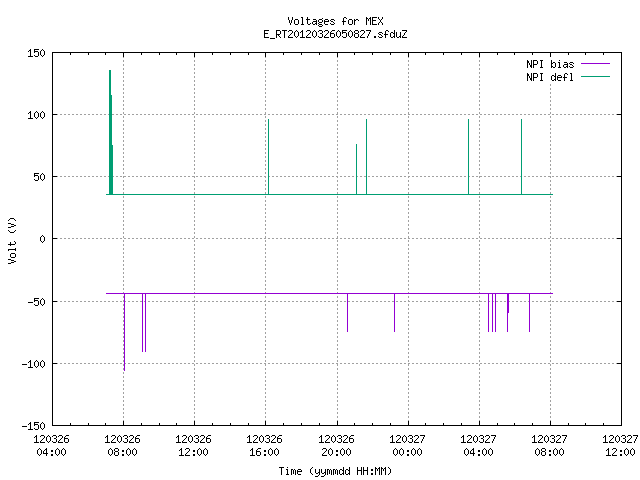Click the '120326 12:00' x-axis tick label

pyautogui.click(x=193, y=446)
